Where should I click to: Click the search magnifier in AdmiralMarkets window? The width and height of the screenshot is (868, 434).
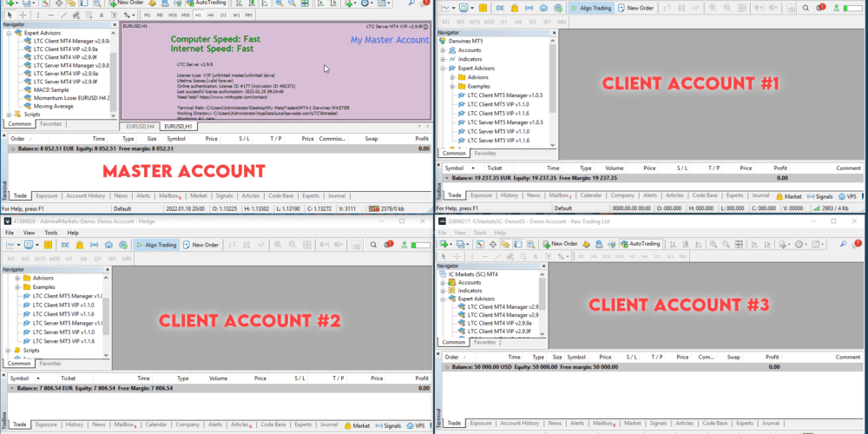click(x=373, y=245)
